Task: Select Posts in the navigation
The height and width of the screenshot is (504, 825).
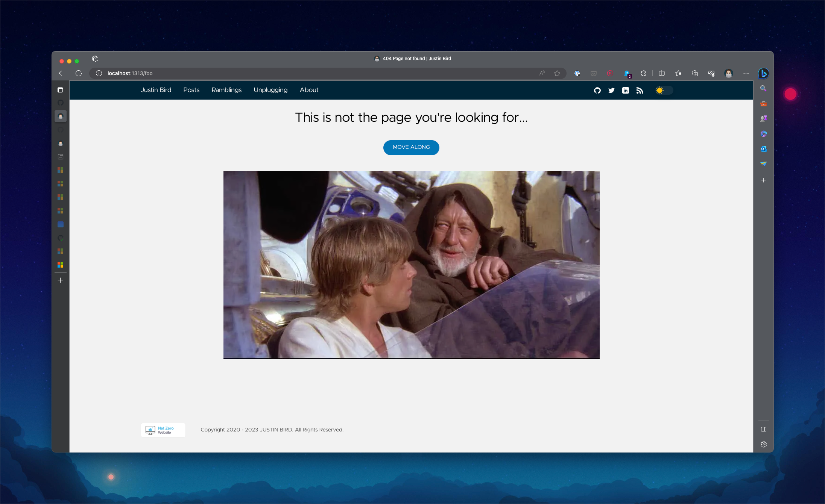Action: [191, 90]
